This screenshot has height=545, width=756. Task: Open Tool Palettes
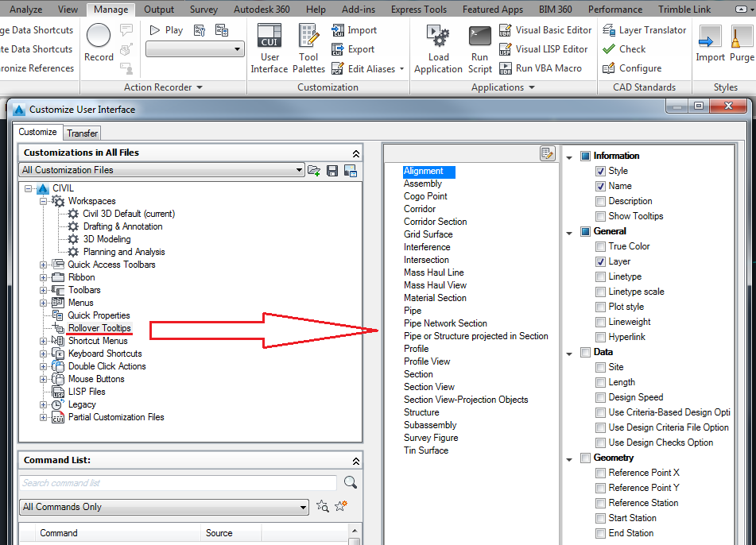click(x=308, y=49)
